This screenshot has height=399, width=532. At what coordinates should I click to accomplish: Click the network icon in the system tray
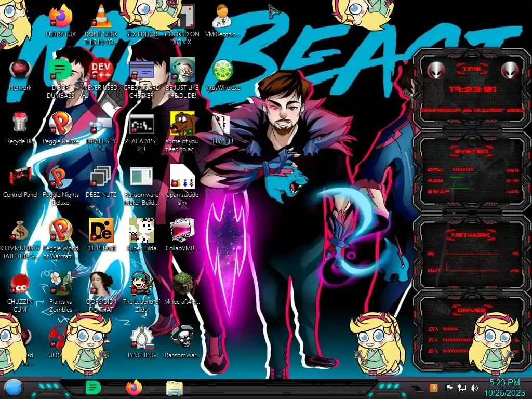pyautogui.click(x=461, y=388)
